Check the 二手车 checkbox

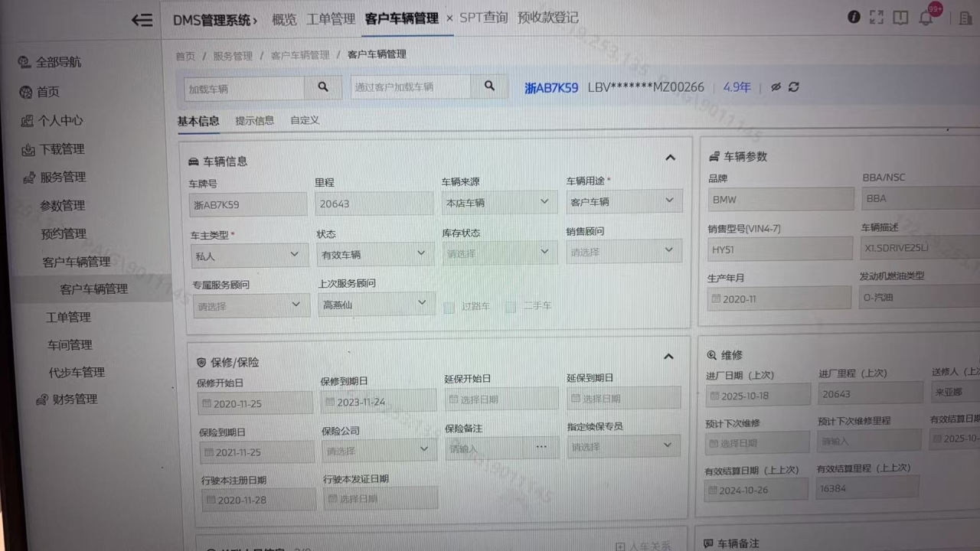[511, 307]
